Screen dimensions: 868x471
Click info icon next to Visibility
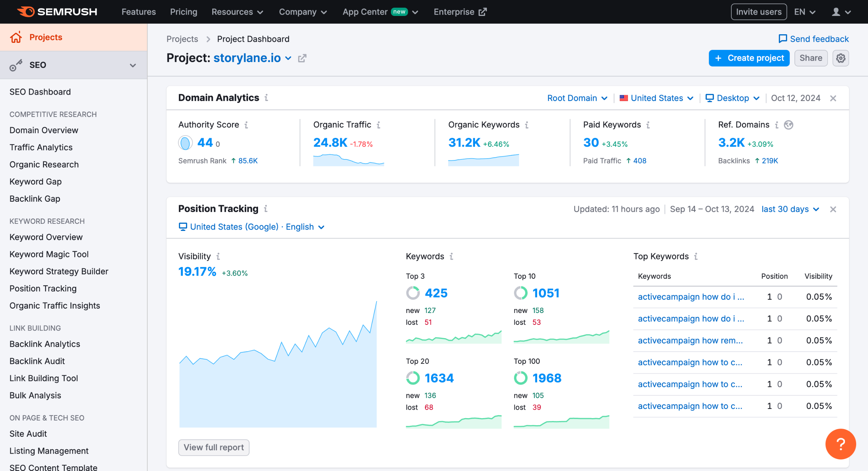tap(218, 256)
